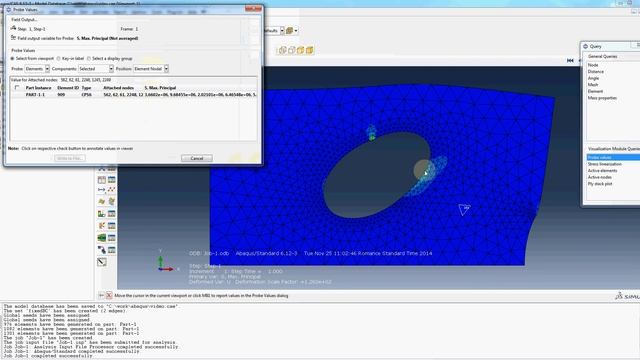The height and width of the screenshot is (360, 640).
Task: Click the second cube display-group icon in the toolbar
Action: (292, 50)
